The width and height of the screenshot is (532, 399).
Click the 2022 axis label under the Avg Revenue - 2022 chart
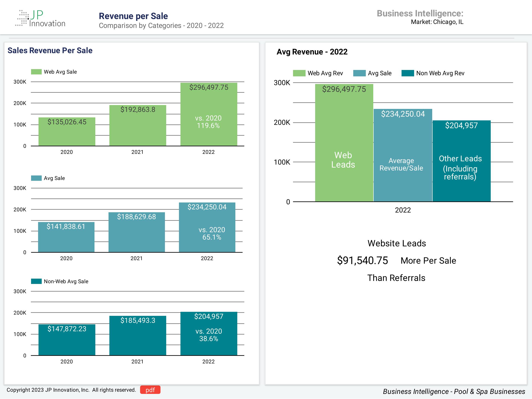[403, 210]
